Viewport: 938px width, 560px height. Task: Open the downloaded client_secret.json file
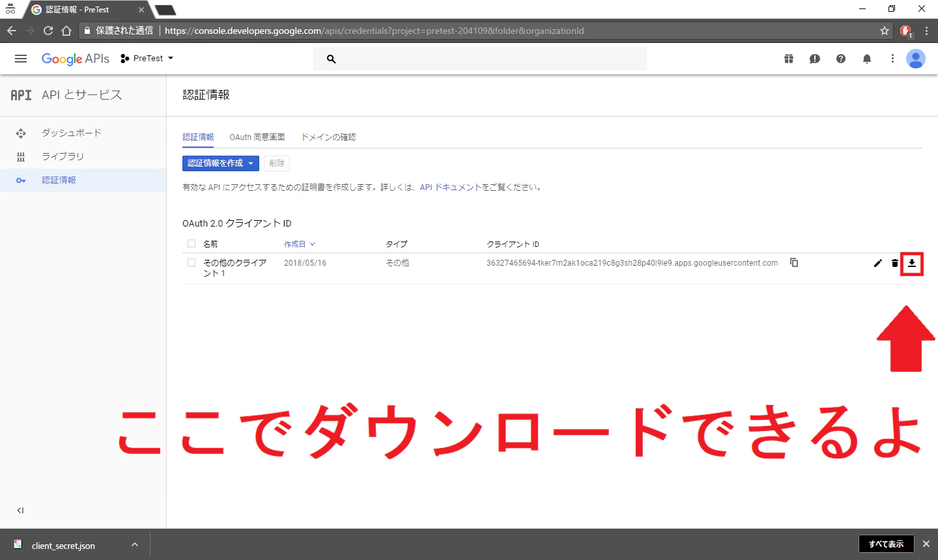(63, 546)
